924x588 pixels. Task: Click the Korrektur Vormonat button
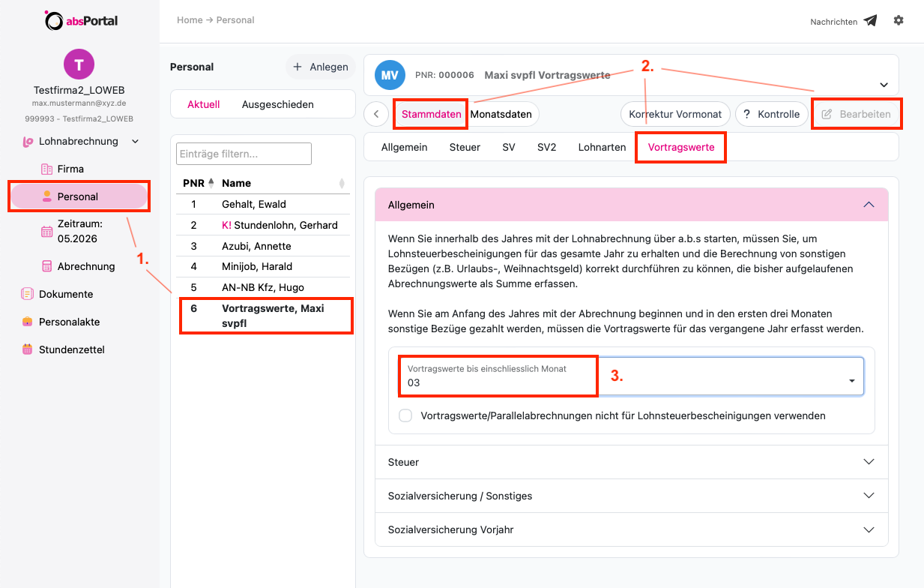[x=675, y=115]
